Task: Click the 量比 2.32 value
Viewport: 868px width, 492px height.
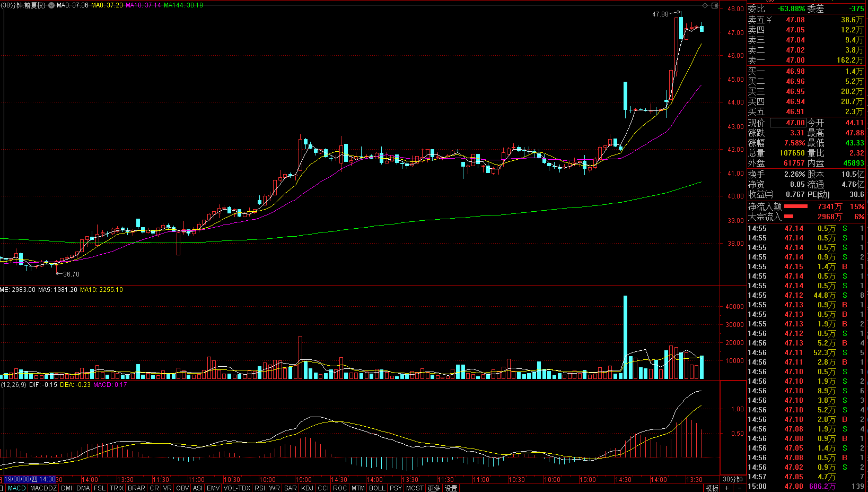Action: [x=857, y=153]
